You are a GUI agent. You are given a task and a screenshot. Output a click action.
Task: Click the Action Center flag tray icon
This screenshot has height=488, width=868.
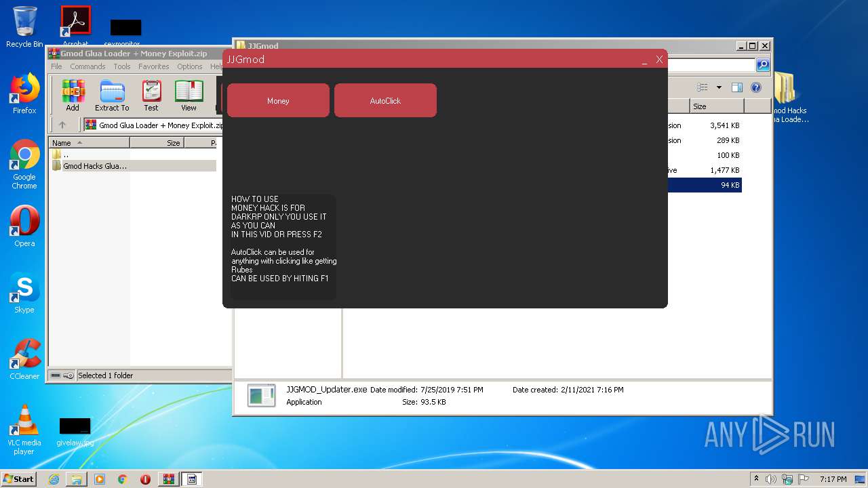tap(804, 479)
